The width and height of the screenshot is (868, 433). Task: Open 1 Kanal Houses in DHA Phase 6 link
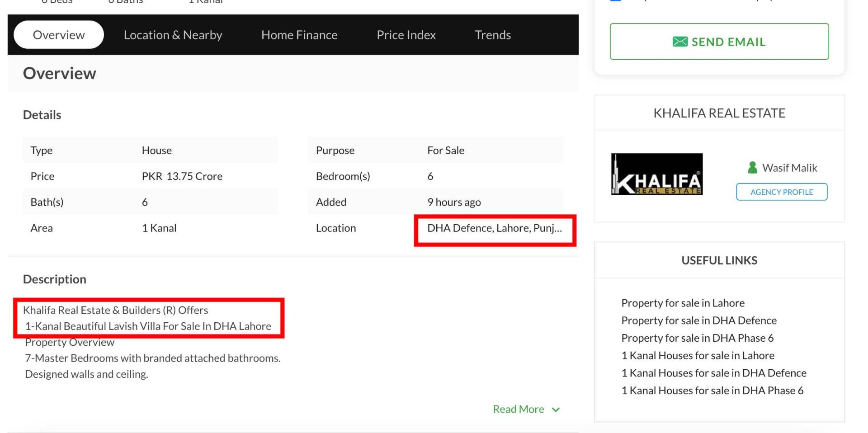pos(712,391)
